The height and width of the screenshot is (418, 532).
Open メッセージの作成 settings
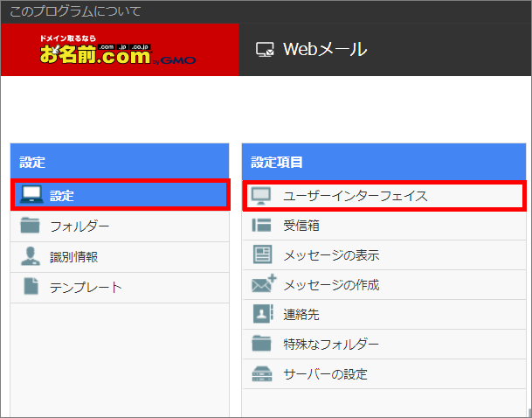point(384,284)
